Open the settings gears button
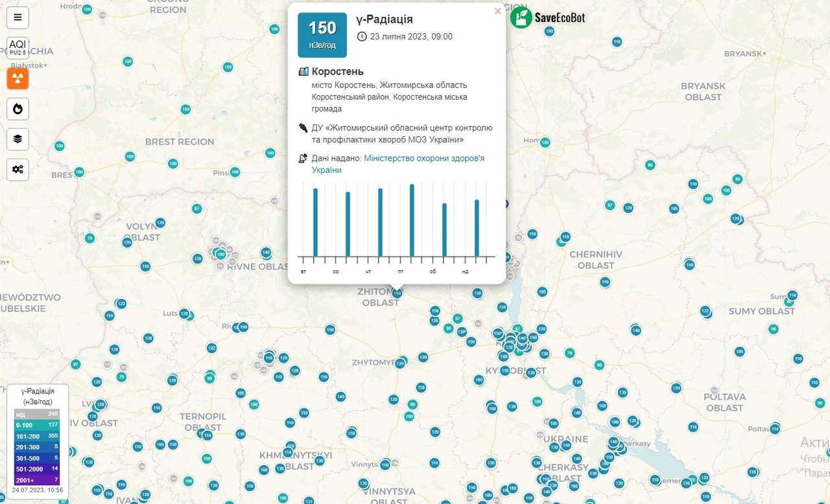Viewport: 830px width, 504px height. [x=18, y=169]
